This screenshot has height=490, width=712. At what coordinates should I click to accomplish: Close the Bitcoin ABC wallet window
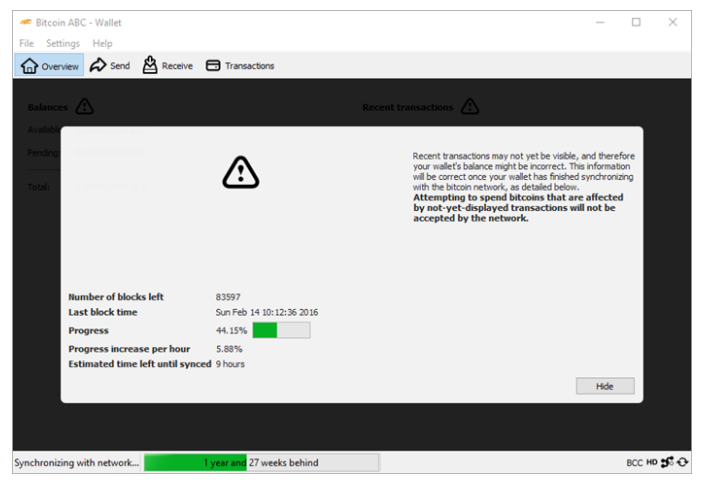673,22
